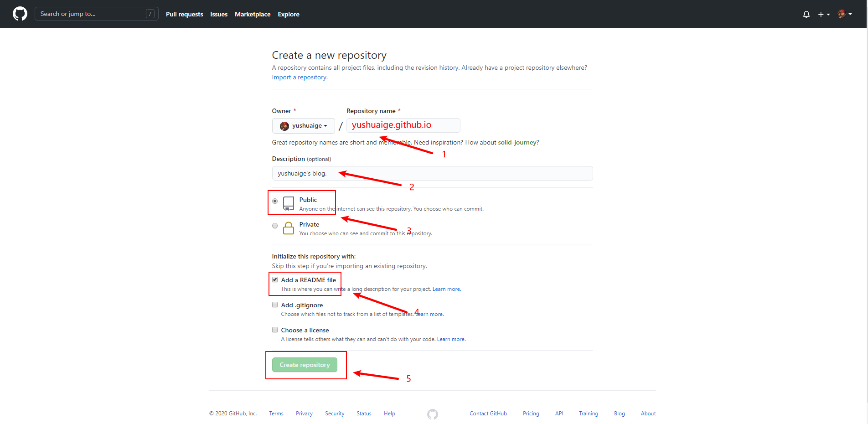The width and height of the screenshot is (868, 424).
Task: Enable the Choose a license checkbox
Action: tap(275, 330)
